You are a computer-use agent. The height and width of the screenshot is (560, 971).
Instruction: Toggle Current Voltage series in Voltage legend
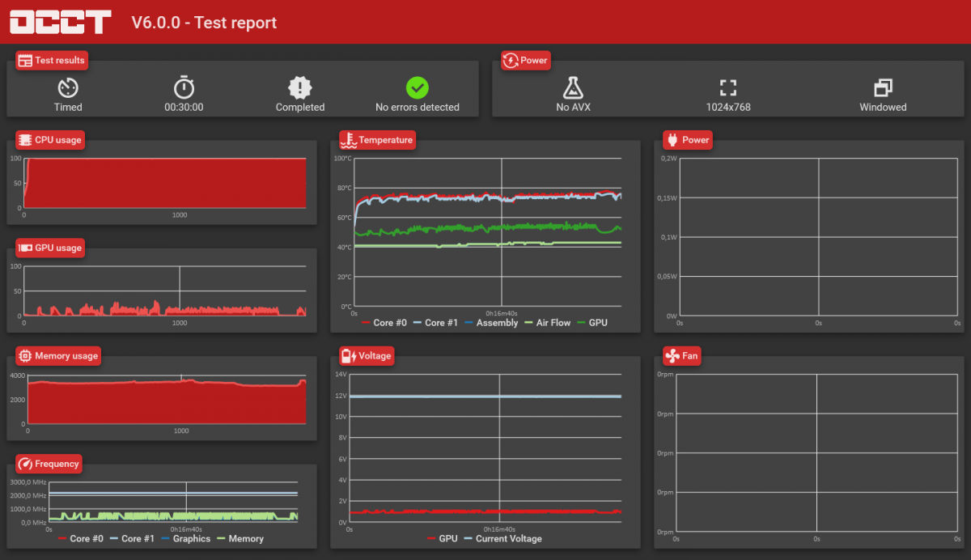[502, 539]
